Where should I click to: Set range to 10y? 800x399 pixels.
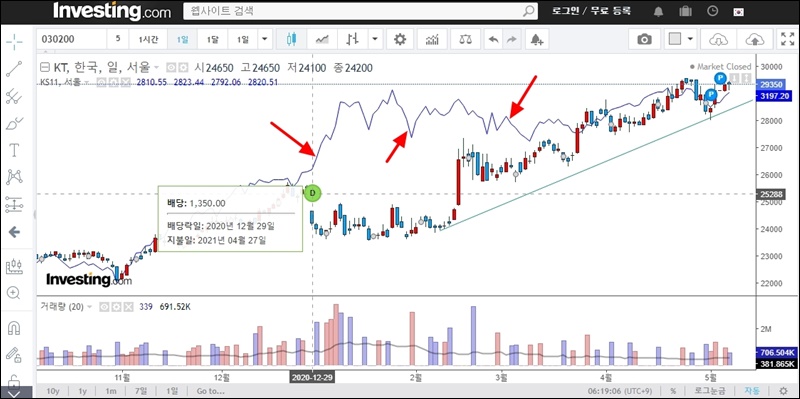coord(53,391)
